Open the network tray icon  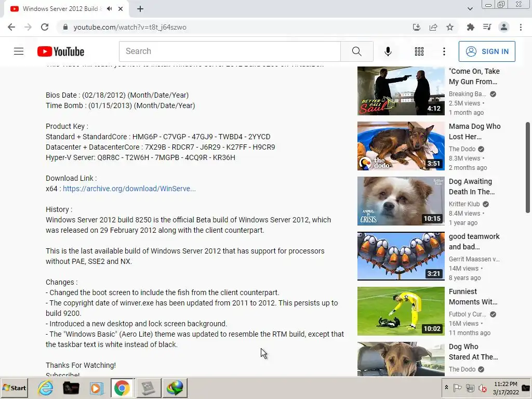(470, 388)
